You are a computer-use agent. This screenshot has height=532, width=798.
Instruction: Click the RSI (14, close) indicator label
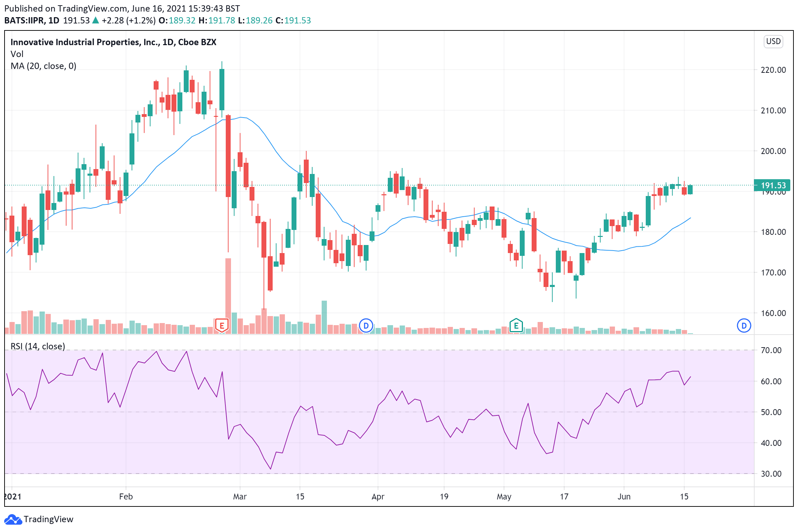[38, 346]
